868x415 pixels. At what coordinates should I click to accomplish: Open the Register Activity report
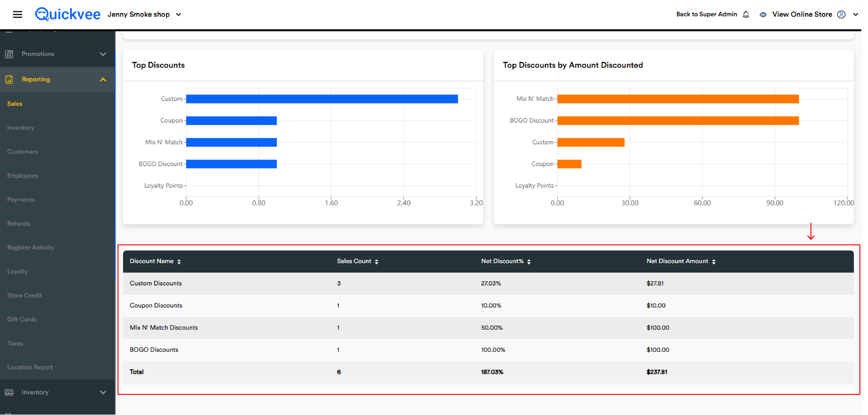tap(30, 247)
